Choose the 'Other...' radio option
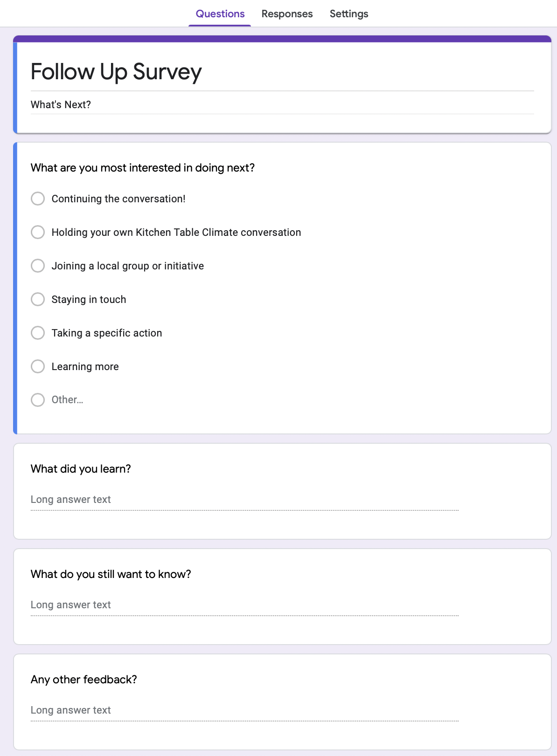557x756 pixels. coord(38,400)
